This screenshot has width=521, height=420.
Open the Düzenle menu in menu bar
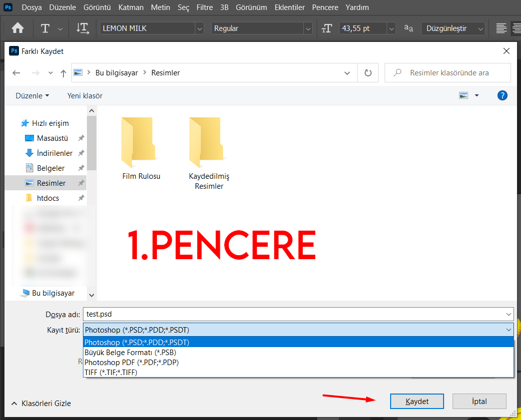(62, 7)
